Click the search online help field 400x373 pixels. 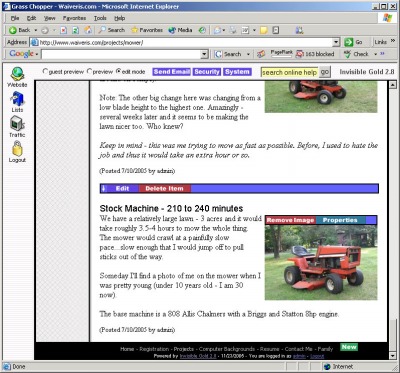click(290, 72)
